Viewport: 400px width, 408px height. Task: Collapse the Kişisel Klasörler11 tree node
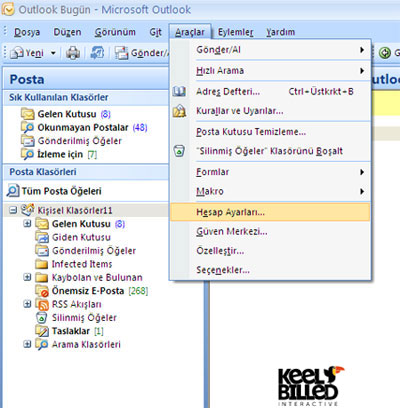coord(13,210)
